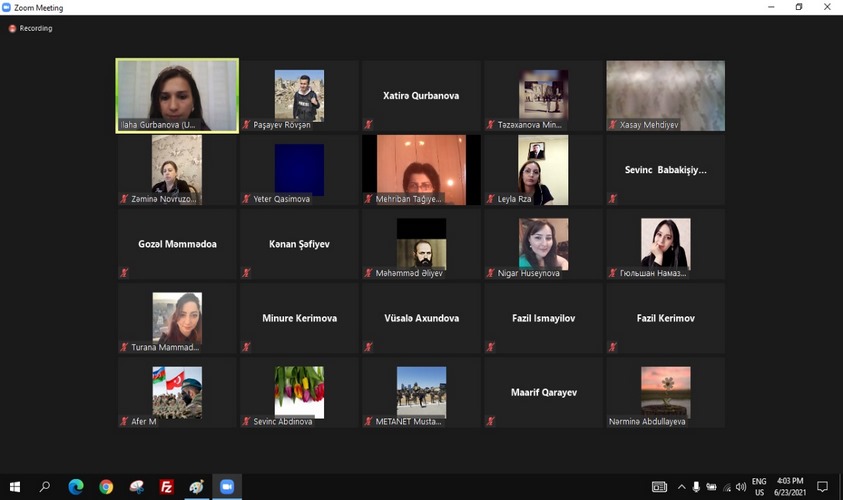Open Google Chrome from the taskbar
Viewport: 843px width, 500px height.
click(x=106, y=487)
